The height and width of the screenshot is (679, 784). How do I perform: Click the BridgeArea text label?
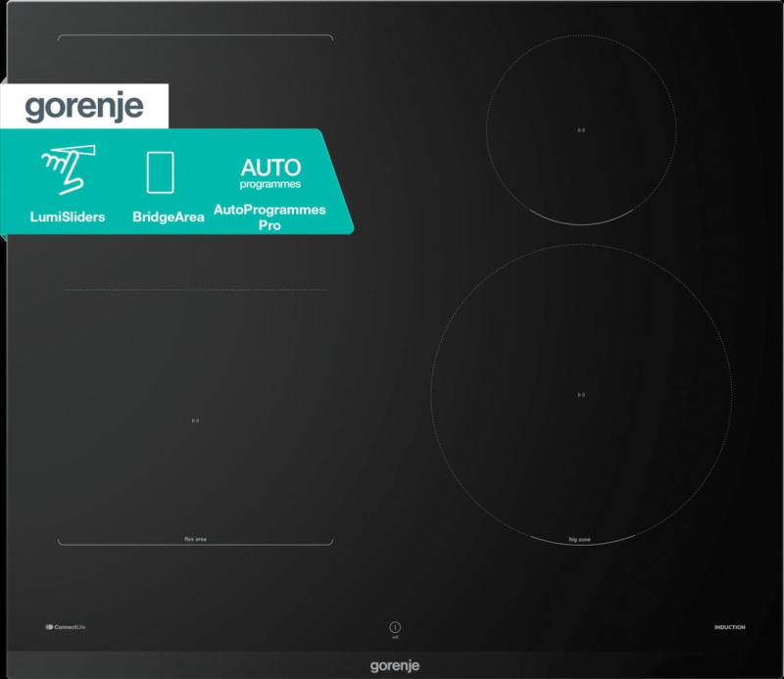(x=169, y=217)
